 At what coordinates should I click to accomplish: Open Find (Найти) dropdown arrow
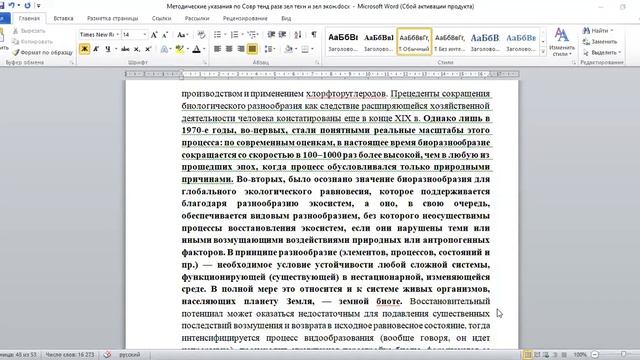pos(612,31)
